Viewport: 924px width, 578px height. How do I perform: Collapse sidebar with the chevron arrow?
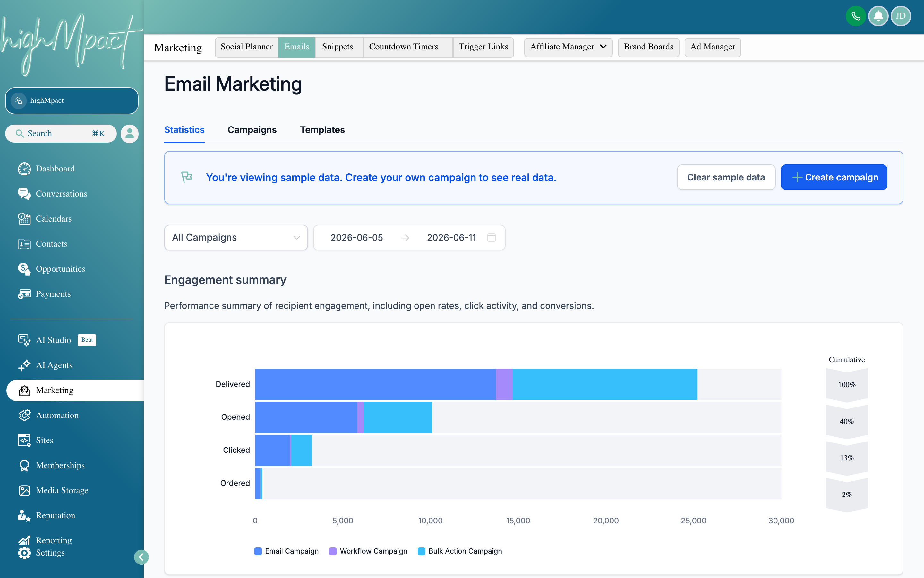click(141, 557)
